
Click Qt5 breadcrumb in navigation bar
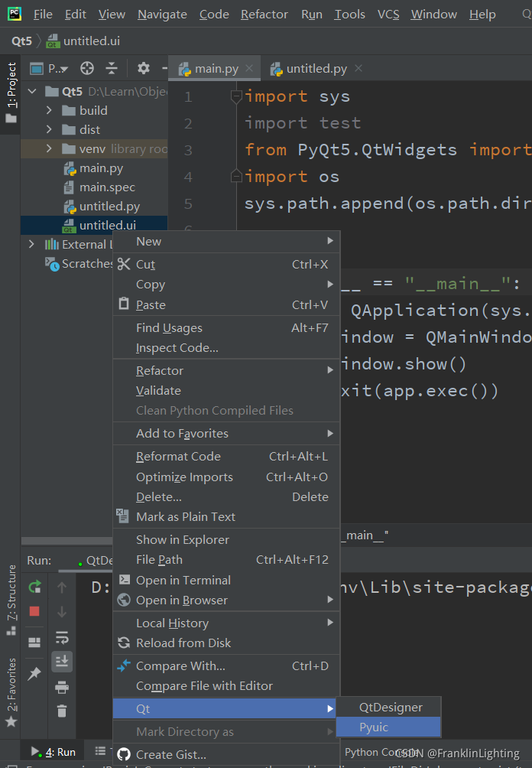pyautogui.click(x=22, y=41)
